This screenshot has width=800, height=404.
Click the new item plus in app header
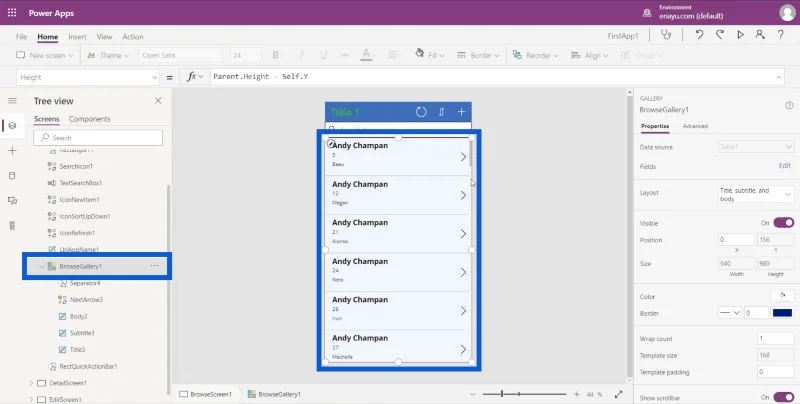tap(461, 112)
